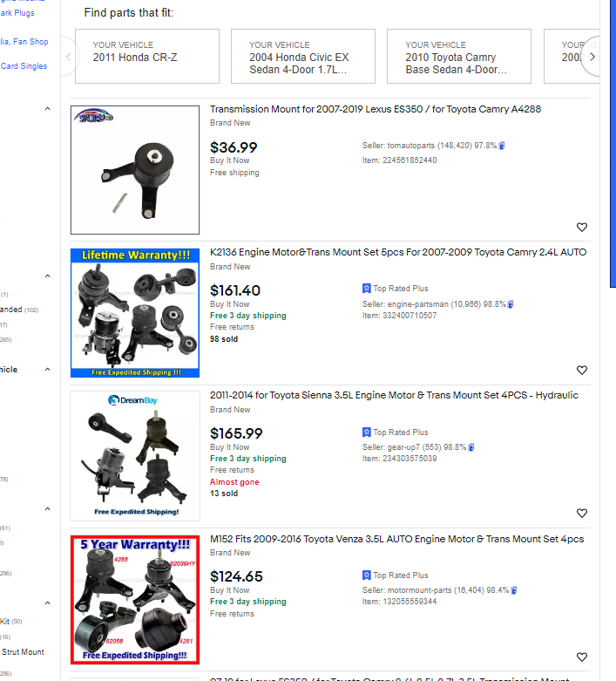616x681 pixels.
Task: Open the Dream Bay Sienna mount thumbnail
Action: click(135, 455)
